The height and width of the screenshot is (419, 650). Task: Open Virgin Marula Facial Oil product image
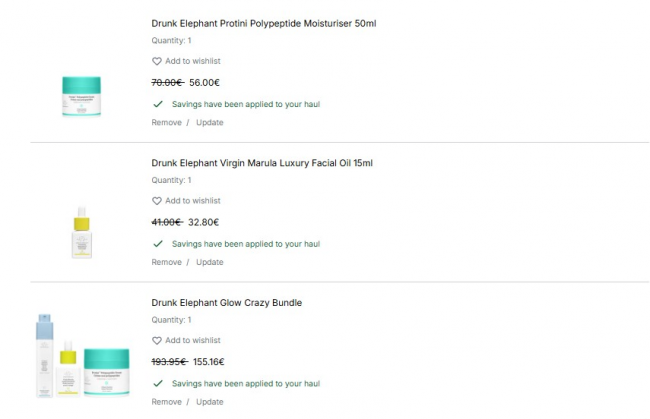(82, 232)
